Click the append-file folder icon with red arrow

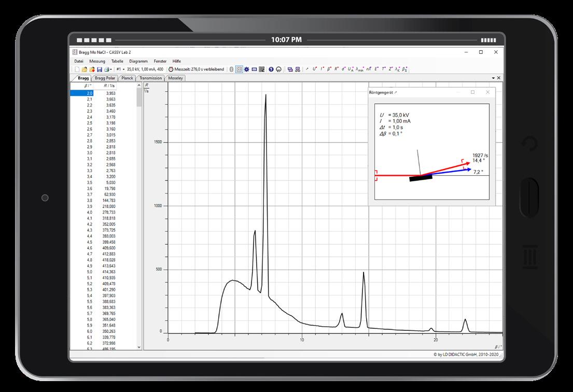pos(92,69)
